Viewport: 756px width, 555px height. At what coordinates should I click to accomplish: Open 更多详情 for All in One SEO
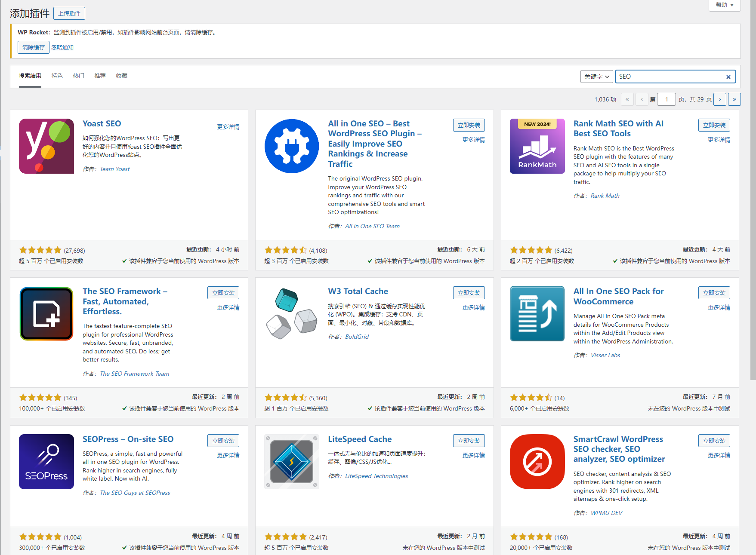coord(473,140)
